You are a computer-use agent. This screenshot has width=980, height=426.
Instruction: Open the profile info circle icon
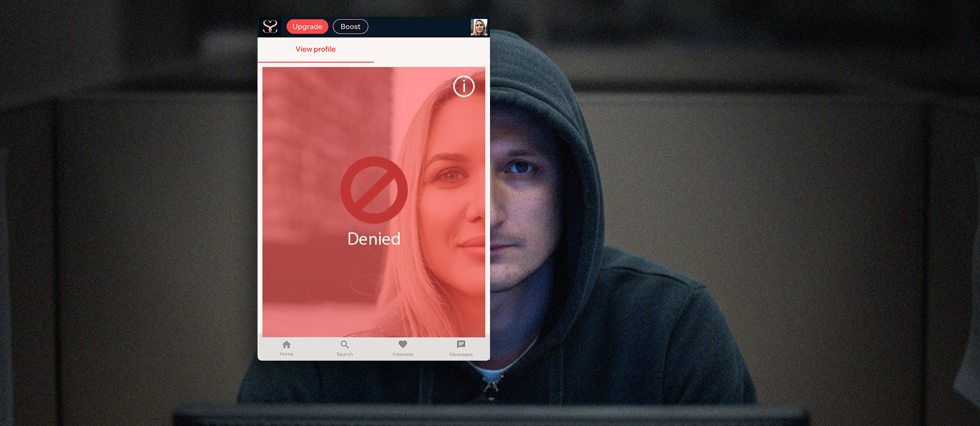(463, 86)
